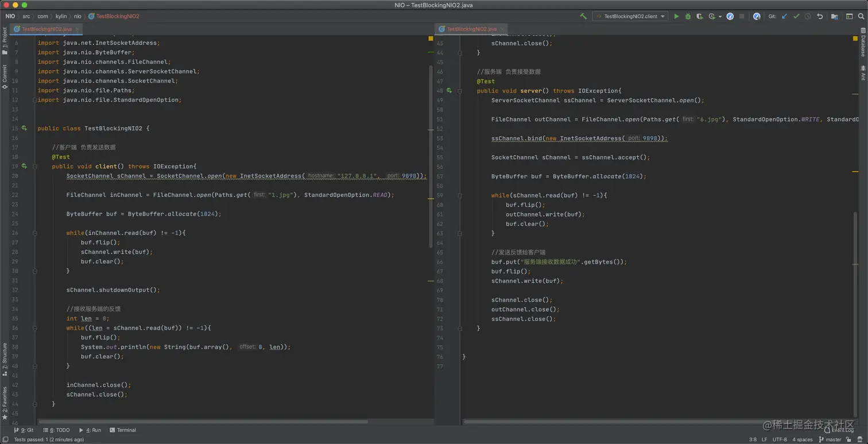Toggle the read-only lock icon in status bar
This screenshot has width=868, height=444.
pos(849,440)
